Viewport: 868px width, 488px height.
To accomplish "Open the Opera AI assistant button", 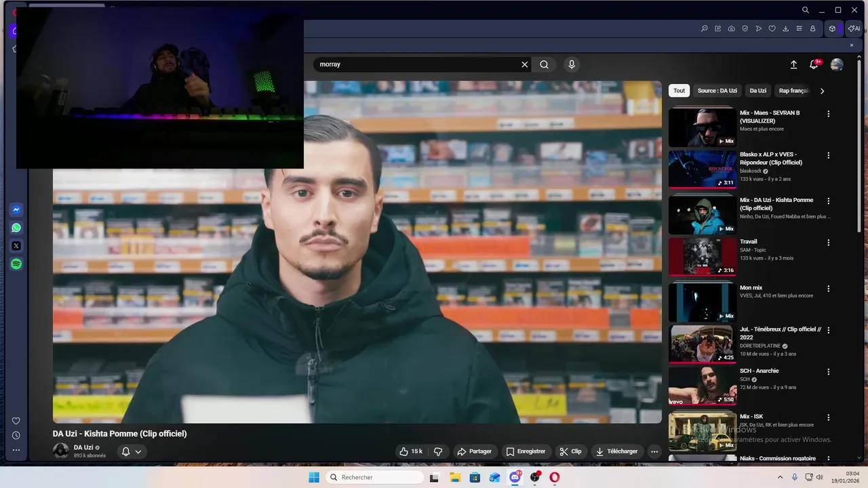I will [x=854, y=28].
